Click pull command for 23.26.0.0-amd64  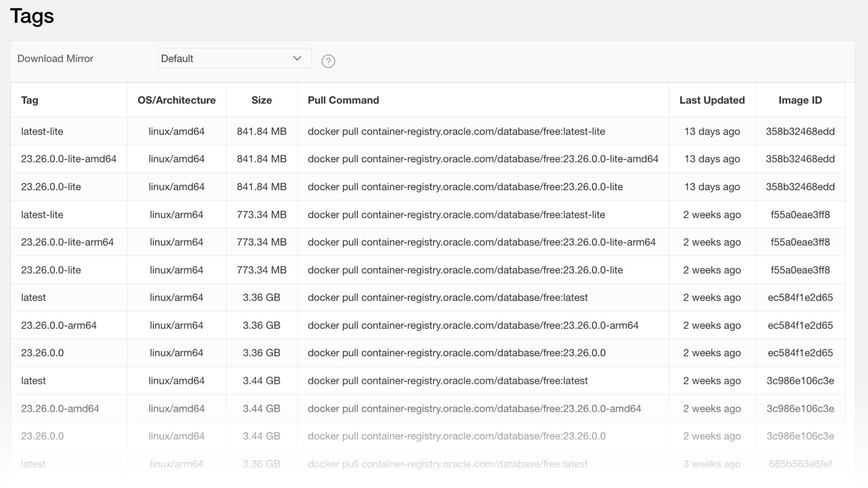474,408
